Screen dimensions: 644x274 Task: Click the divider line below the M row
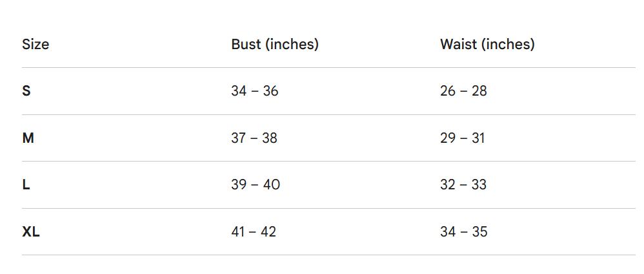click(328, 161)
